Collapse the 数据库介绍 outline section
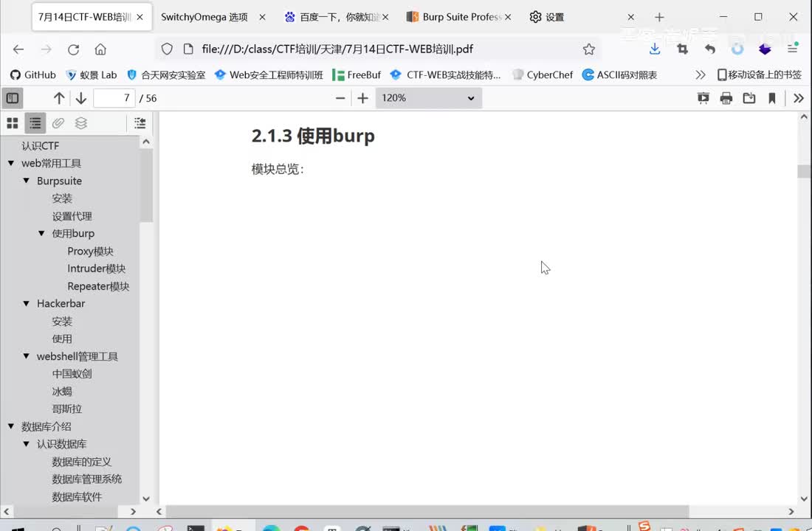 click(x=11, y=426)
